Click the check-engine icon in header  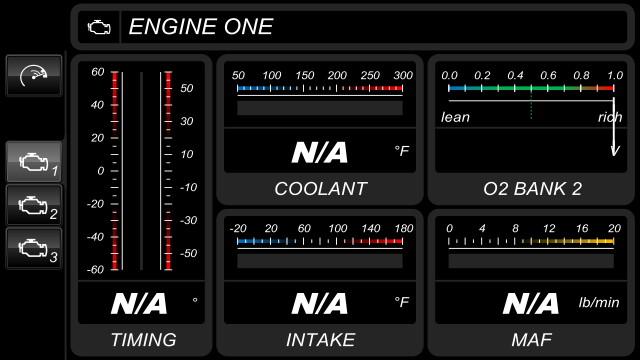[99, 27]
